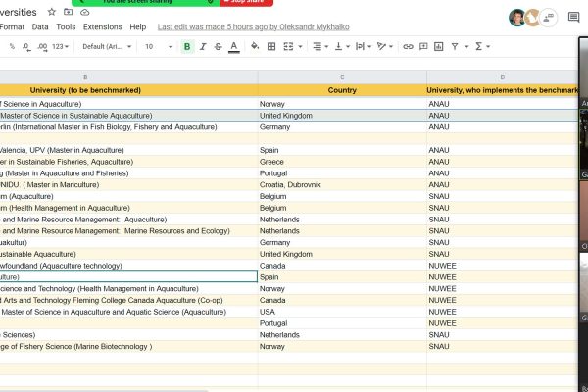This screenshot has width=588, height=392.
Task: Select the Health Management in Aquaculture Belgium row cell
Action: [128, 208]
